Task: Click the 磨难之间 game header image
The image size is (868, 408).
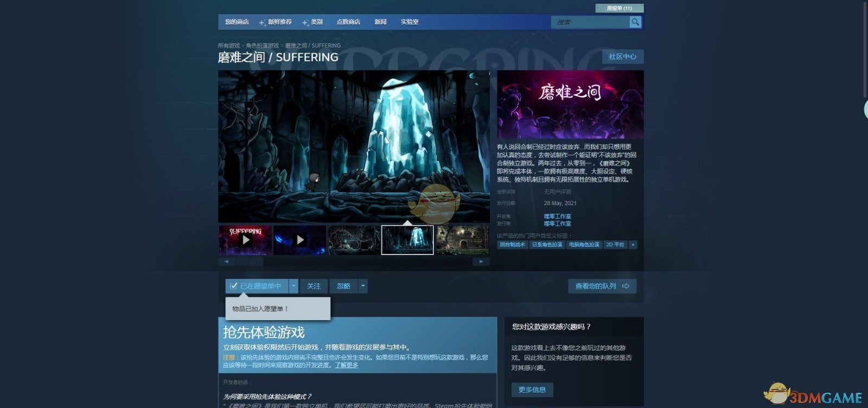Action: 570,104
